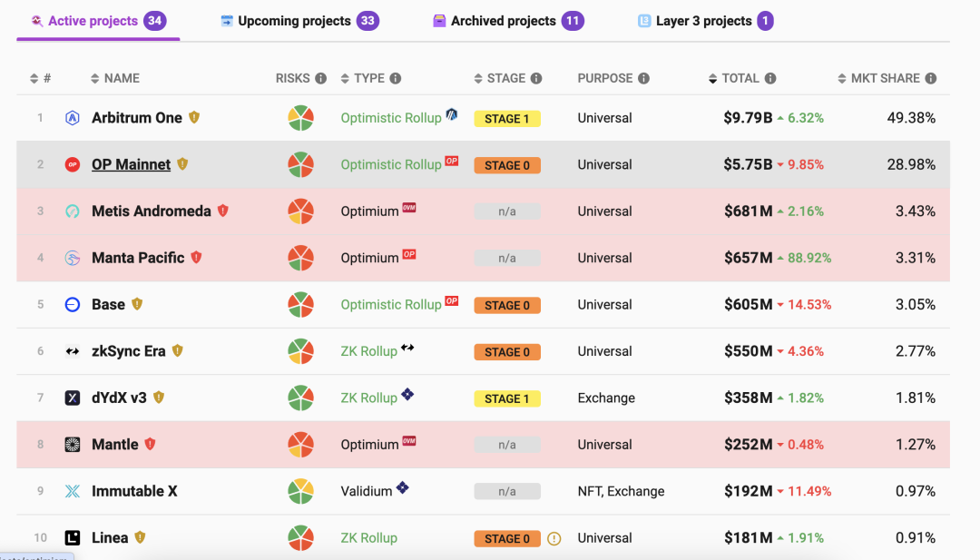Click the red shield warning next to Metis Andromeda

point(223,211)
